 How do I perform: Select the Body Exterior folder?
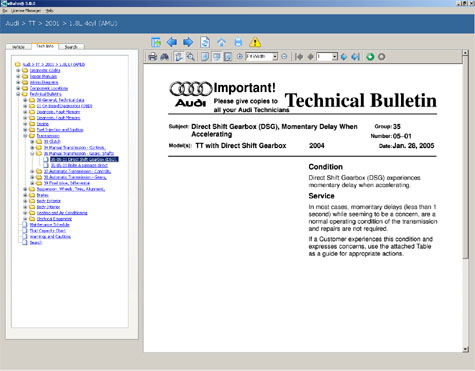click(49, 201)
